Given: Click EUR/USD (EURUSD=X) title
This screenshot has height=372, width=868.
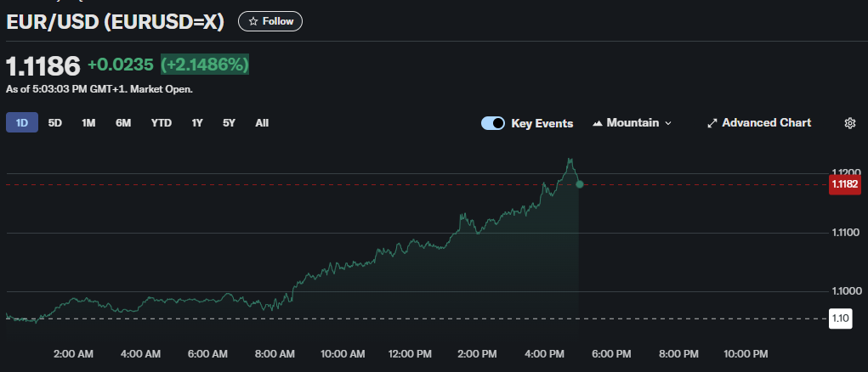Looking at the screenshot, I should click(x=115, y=21).
